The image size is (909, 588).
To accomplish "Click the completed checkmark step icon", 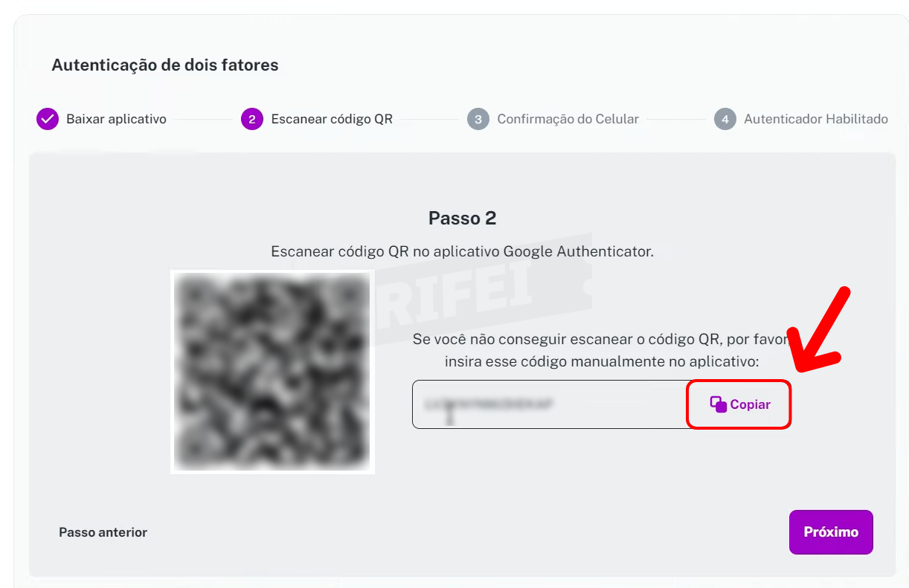I will coord(48,119).
